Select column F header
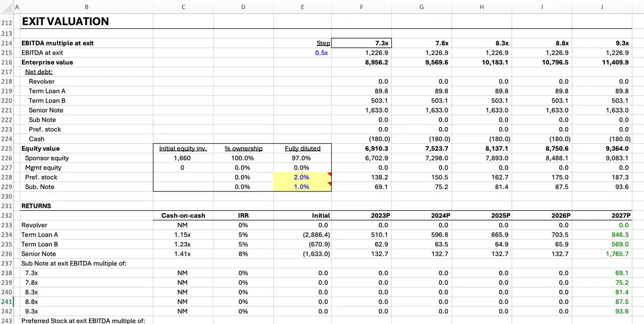Image resolution: width=644 pixels, height=324 pixels. coord(361,7)
